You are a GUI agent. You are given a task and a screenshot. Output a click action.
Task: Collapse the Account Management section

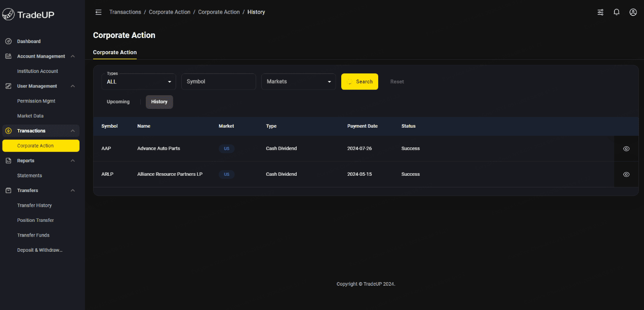click(73, 56)
